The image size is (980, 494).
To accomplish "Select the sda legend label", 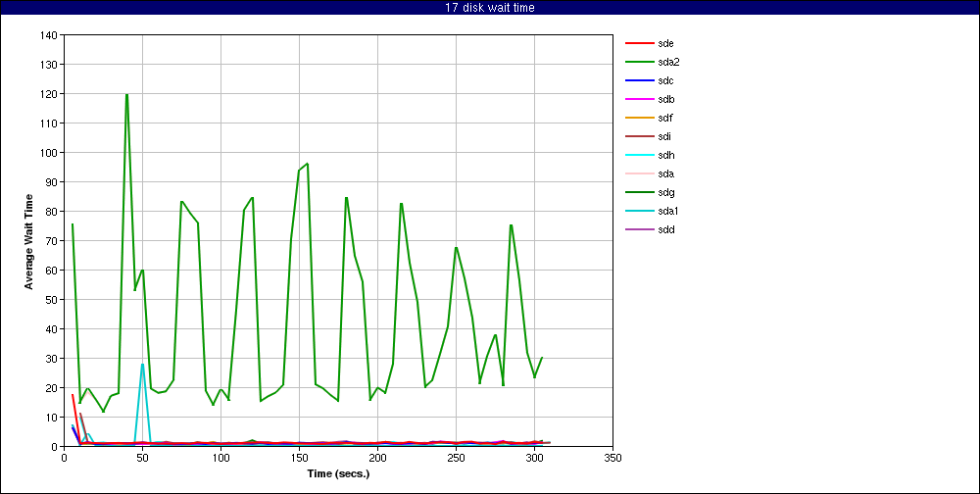I will tap(665, 173).
